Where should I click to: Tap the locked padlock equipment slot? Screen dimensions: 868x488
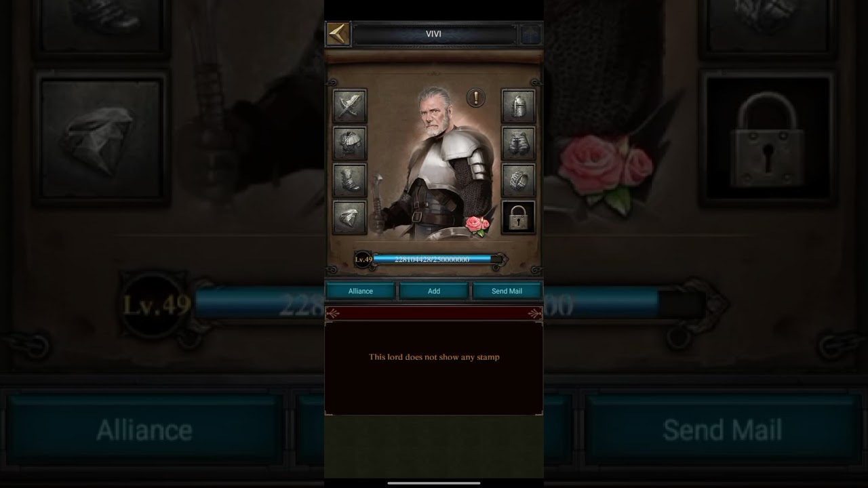coord(518,218)
